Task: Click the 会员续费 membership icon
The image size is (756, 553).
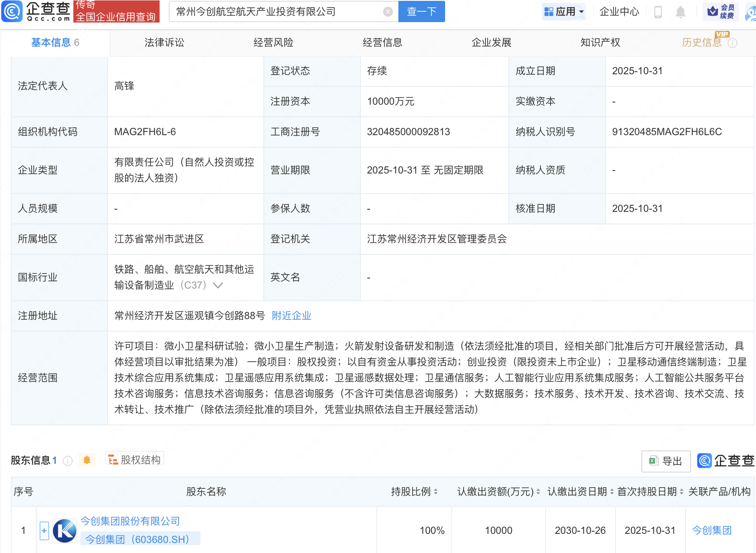Action: coord(721,11)
